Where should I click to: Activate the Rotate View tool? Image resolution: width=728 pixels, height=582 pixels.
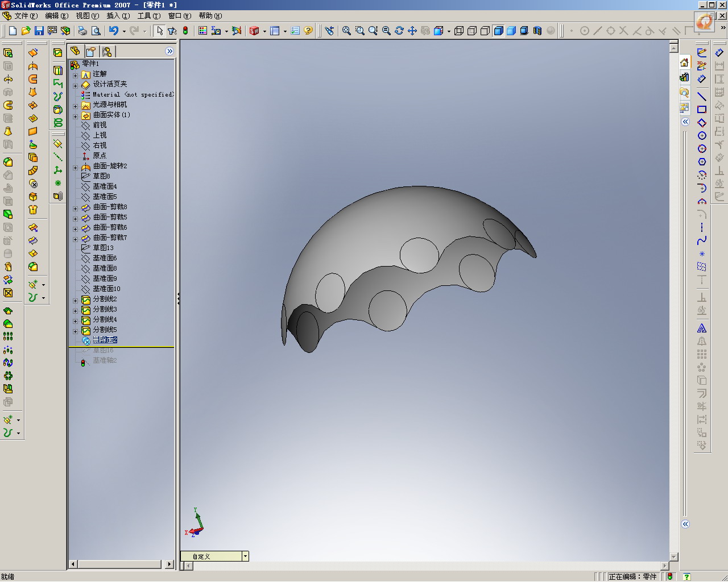[399, 31]
